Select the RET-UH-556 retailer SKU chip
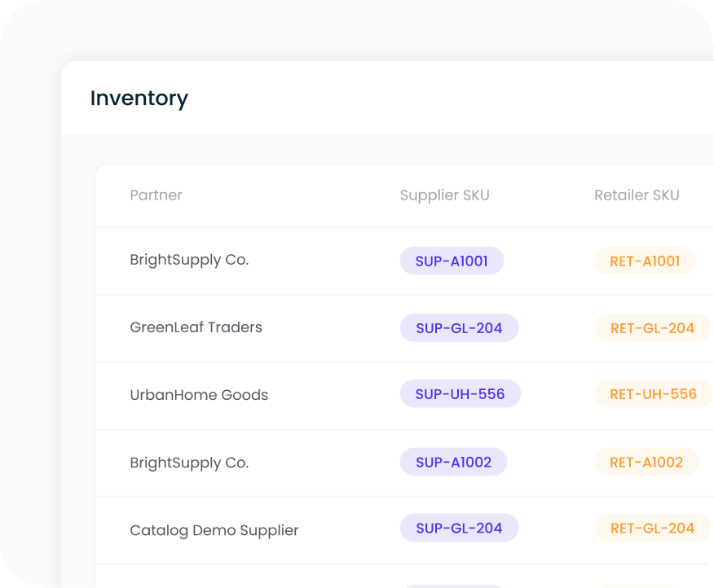 tap(654, 393)
